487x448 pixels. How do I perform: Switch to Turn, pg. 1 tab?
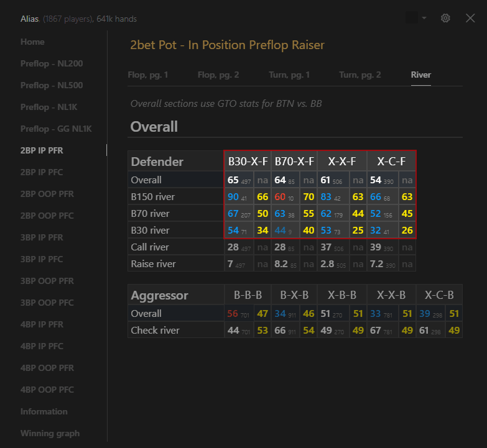click(289, 75)
